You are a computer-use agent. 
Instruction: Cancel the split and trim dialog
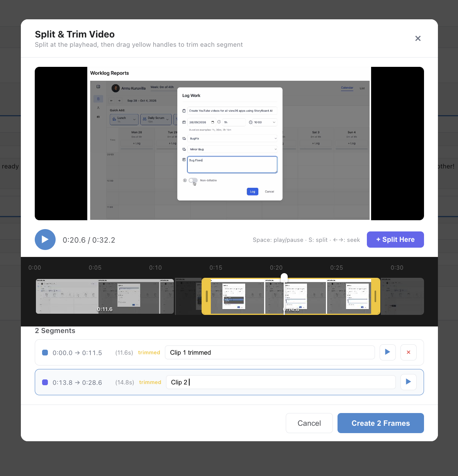click(x=309, y=423)
